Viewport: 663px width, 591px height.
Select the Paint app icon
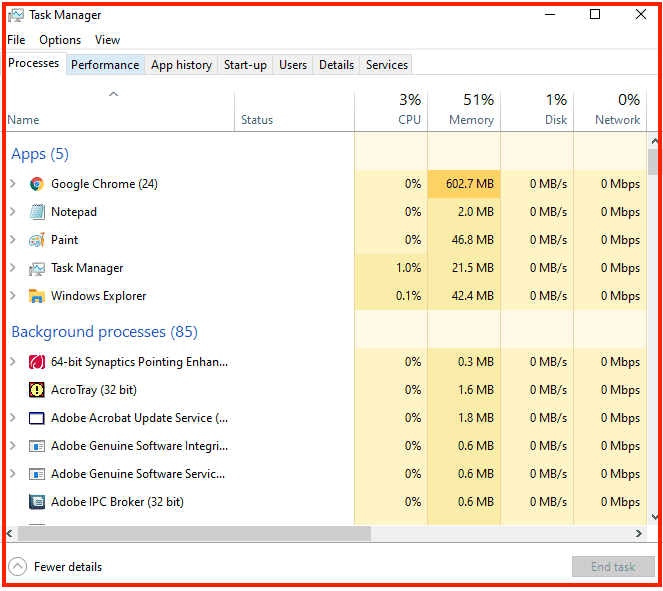coord(37,240)
